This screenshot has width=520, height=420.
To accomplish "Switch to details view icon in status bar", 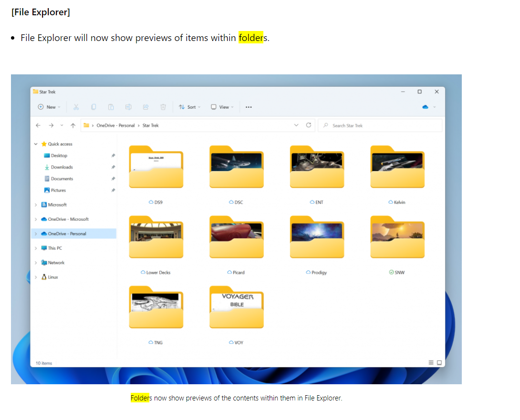I will click(431, 363).
